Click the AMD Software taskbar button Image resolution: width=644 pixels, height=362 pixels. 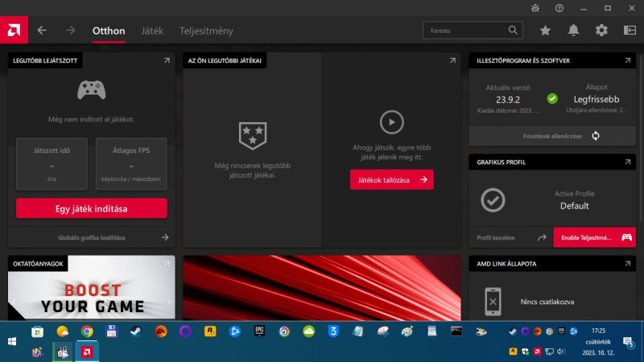[87, 352]
